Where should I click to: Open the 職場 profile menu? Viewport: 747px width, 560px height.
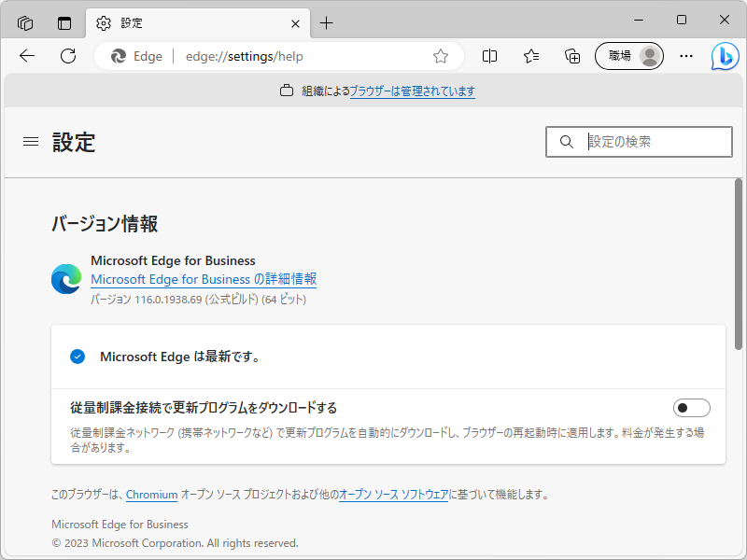[628, 56]
